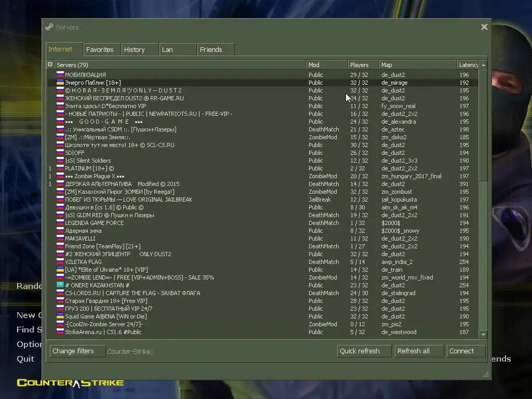Select CS-LORDS.RU CAPTURE THE FLAG server
The width and height of the screenshot is (532, 399).
point(262,293)
